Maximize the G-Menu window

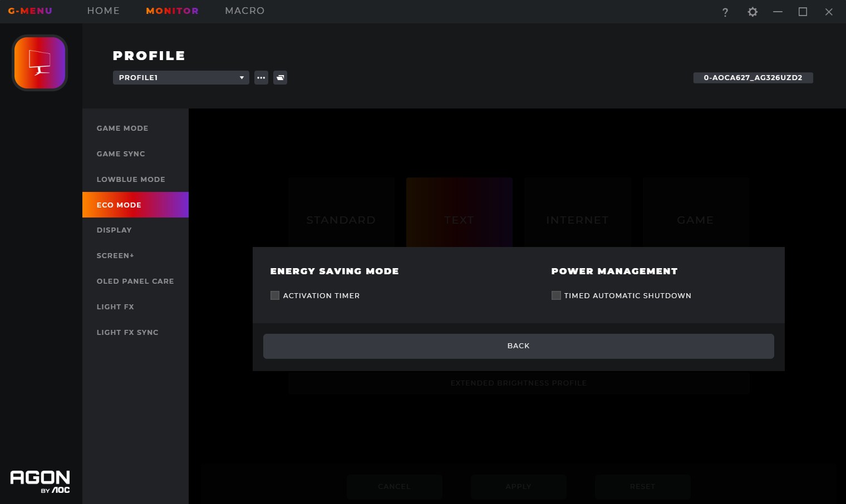(803, 12)
